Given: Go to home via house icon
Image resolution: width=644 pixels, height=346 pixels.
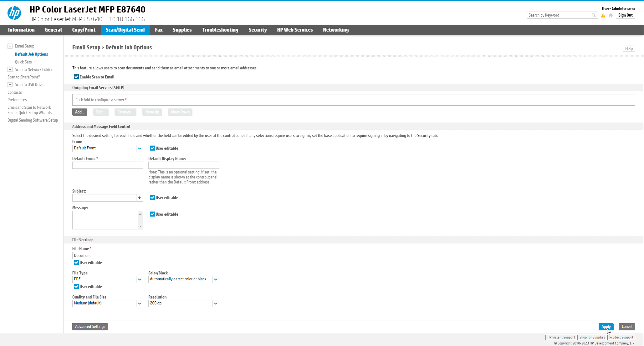Looking at the screenshot, I should click(611, 15).
